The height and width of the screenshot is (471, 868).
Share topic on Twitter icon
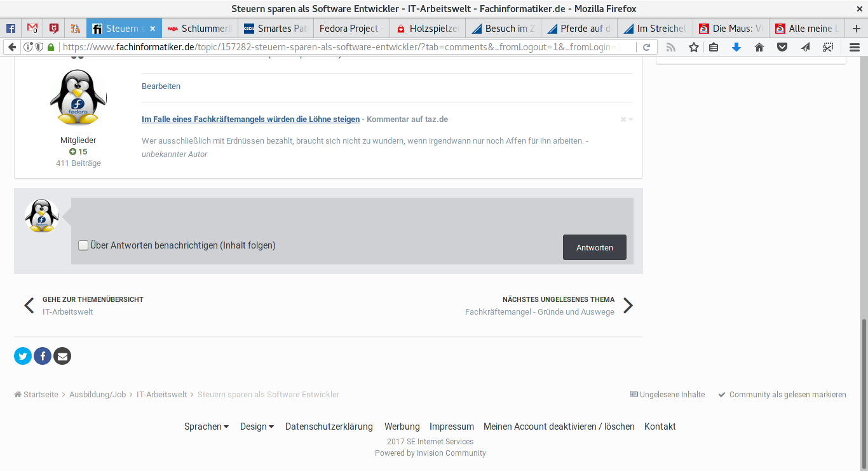click(23, 356)
